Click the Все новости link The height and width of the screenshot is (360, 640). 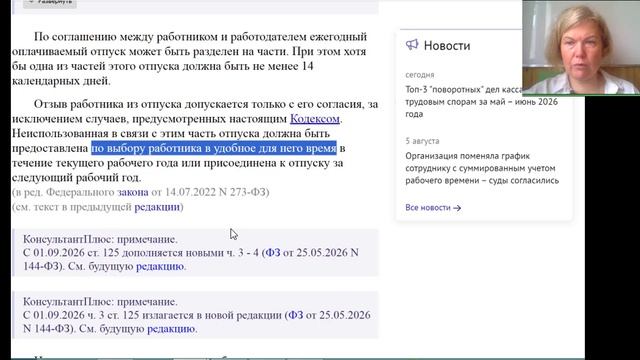tap(428, 207)
